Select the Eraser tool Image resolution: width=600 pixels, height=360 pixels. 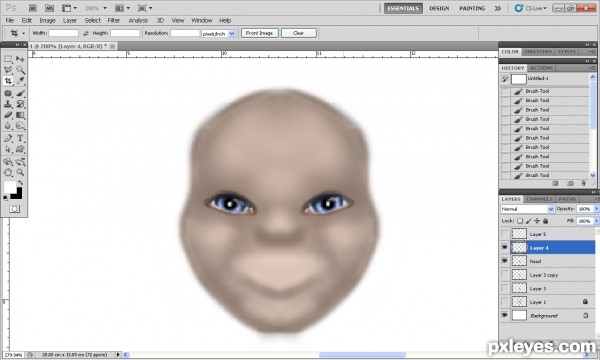pos(8,115)
